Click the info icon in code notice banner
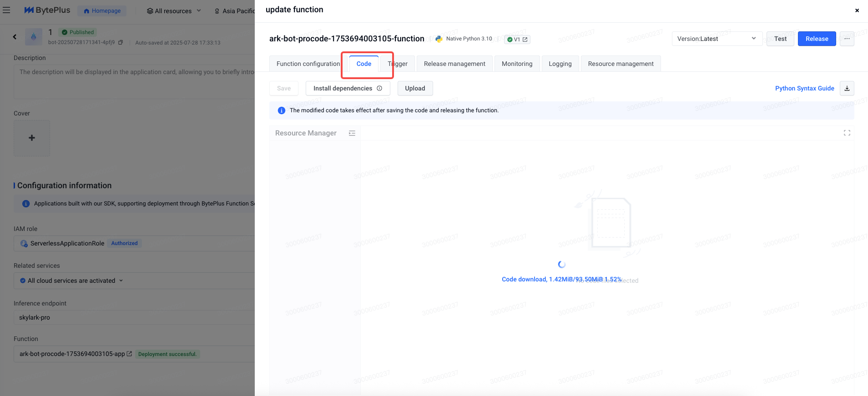868x396 pixels. pos(282,110)
